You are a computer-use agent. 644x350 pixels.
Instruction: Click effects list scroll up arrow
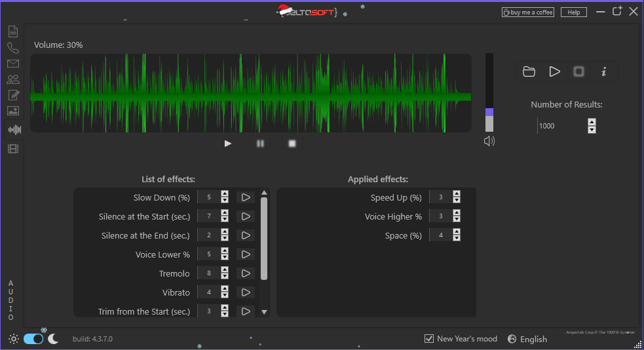[x=264, y=193]
